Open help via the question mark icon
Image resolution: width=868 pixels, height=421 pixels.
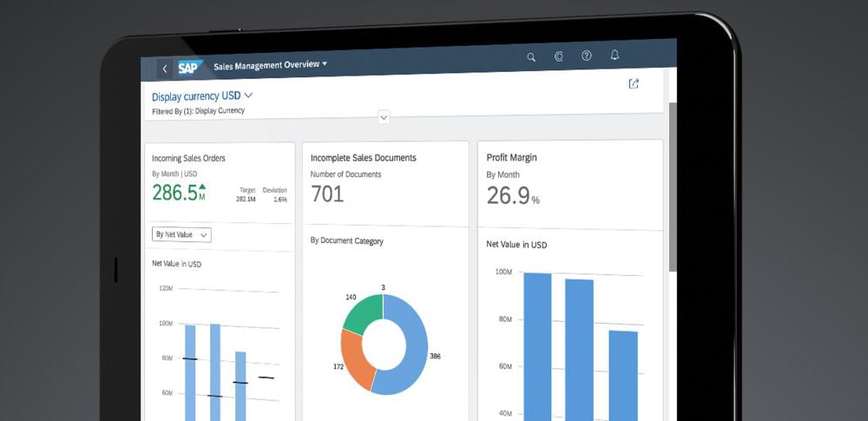(x=587, y=56)
